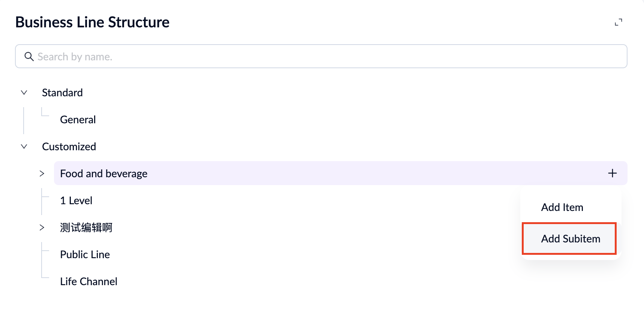This screenshot has height=311, width=644.
Task: Select the Standard category label
Action: [62, 92]
